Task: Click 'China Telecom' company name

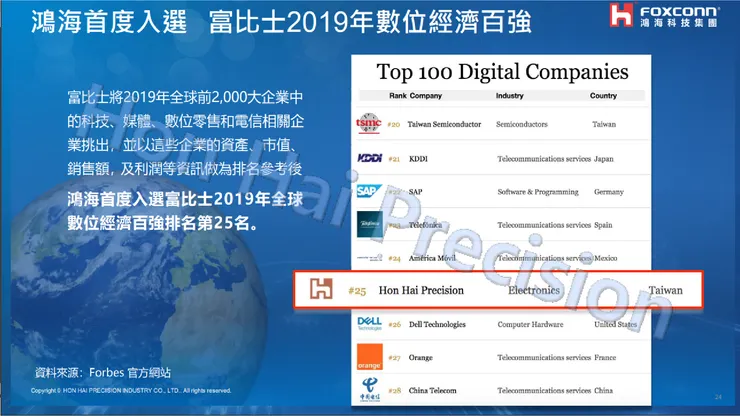Action: click(x=432, y=391)
